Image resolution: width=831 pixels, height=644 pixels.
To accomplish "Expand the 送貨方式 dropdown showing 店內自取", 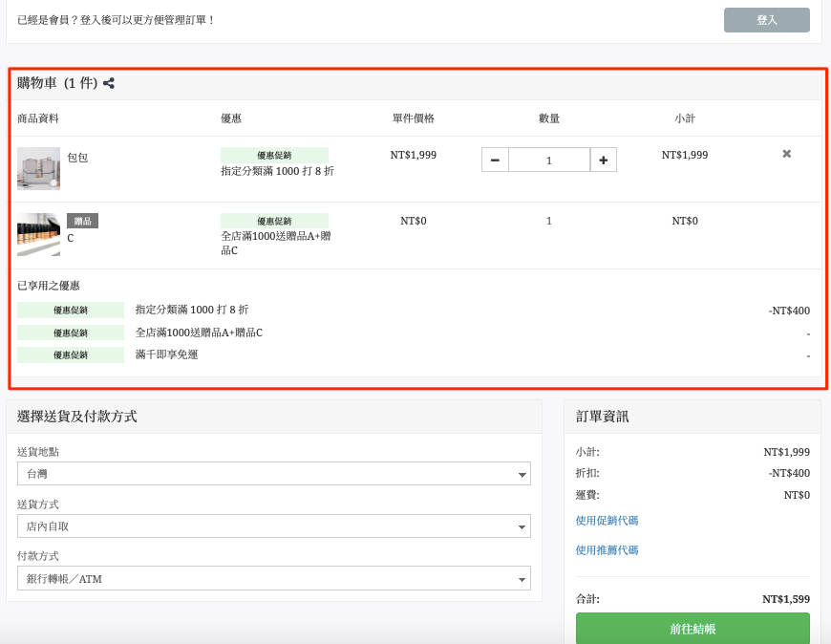I will pos(274,526).
